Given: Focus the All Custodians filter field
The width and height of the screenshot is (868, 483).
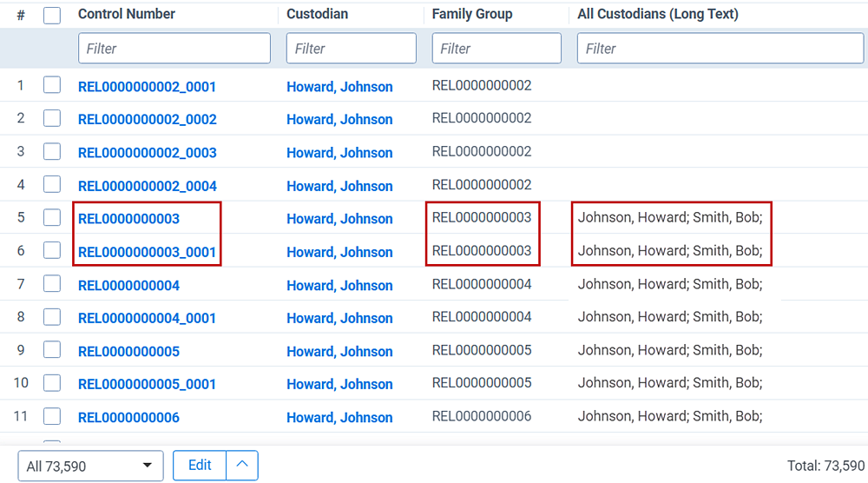Looking at the screenshot, I should 720,48.
